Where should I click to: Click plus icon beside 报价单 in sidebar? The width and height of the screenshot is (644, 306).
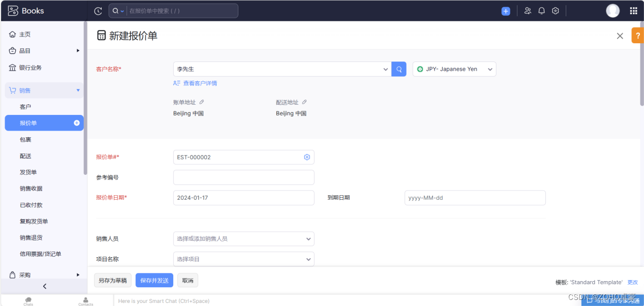pos(77,123)
